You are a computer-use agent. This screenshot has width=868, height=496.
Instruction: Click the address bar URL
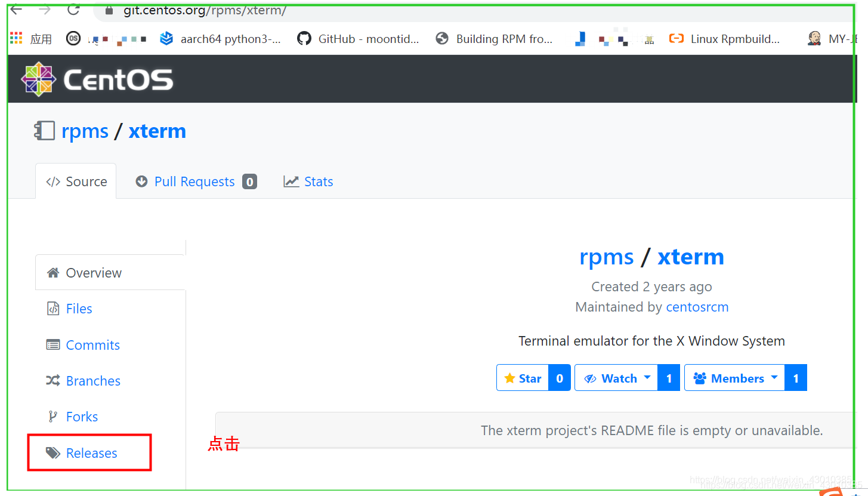205,10
